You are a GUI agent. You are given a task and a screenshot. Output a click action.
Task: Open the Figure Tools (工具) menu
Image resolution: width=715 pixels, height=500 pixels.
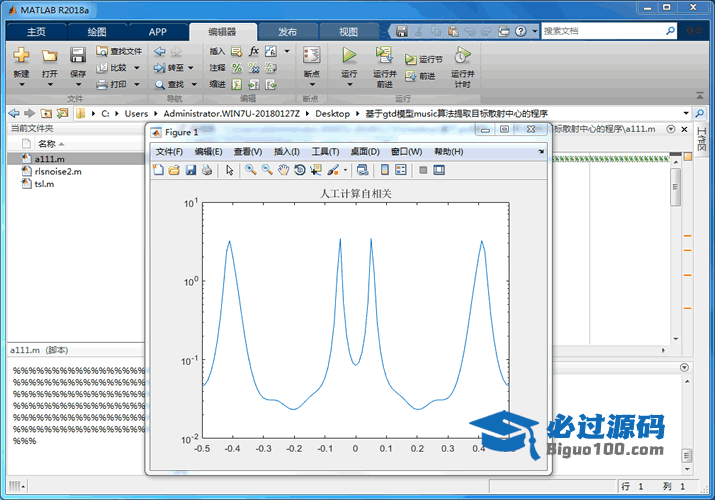[325, 152]
